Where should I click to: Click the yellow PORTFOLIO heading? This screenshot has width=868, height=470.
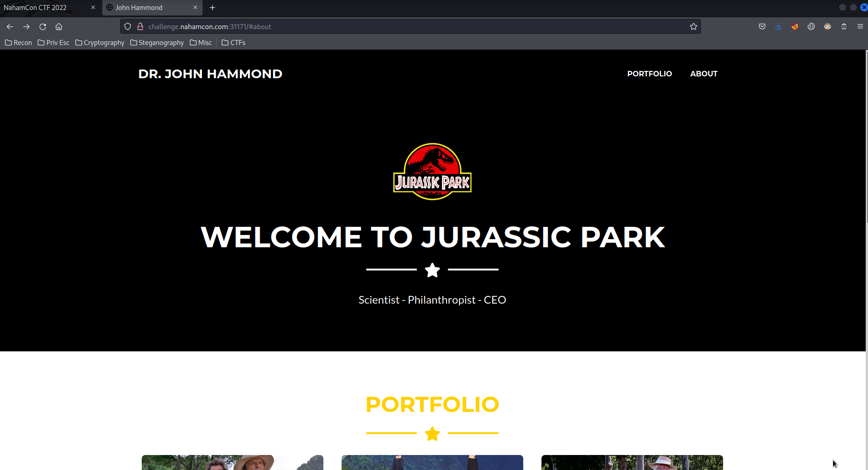(432, 405)
